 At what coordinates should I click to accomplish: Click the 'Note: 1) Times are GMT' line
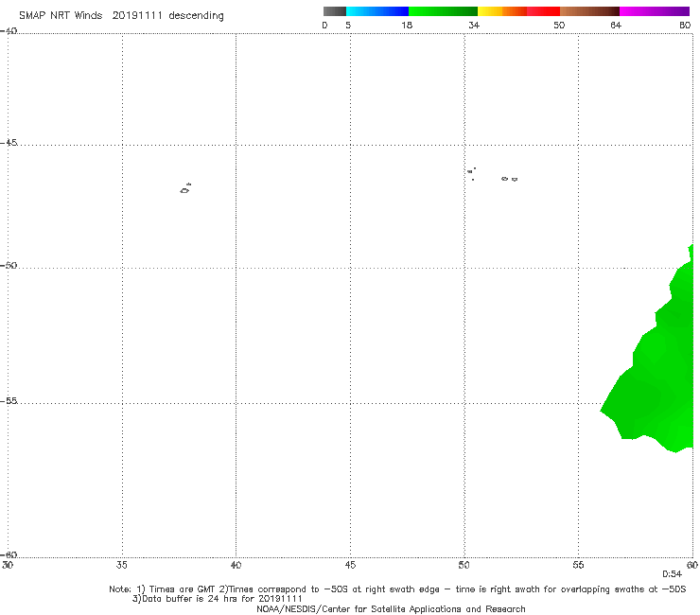click(x=397, y=589)
